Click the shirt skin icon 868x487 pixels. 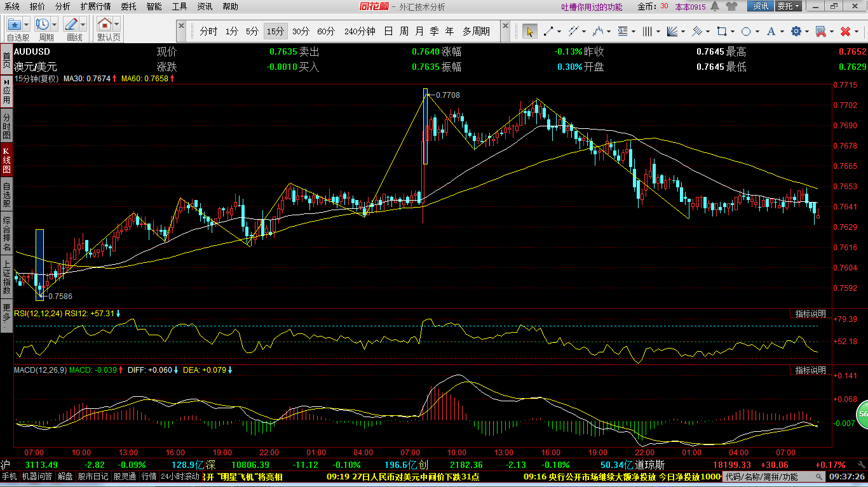pyautogui.click(x=731, y=6)
